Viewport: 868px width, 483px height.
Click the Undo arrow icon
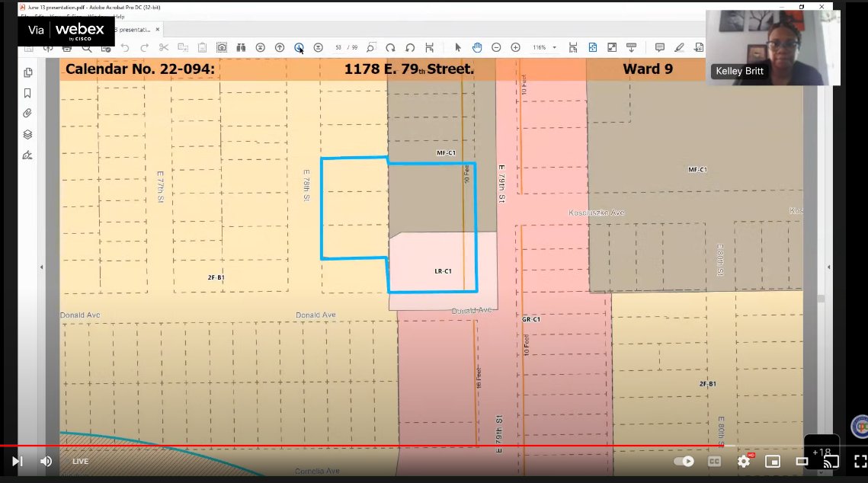click(125, 48)
